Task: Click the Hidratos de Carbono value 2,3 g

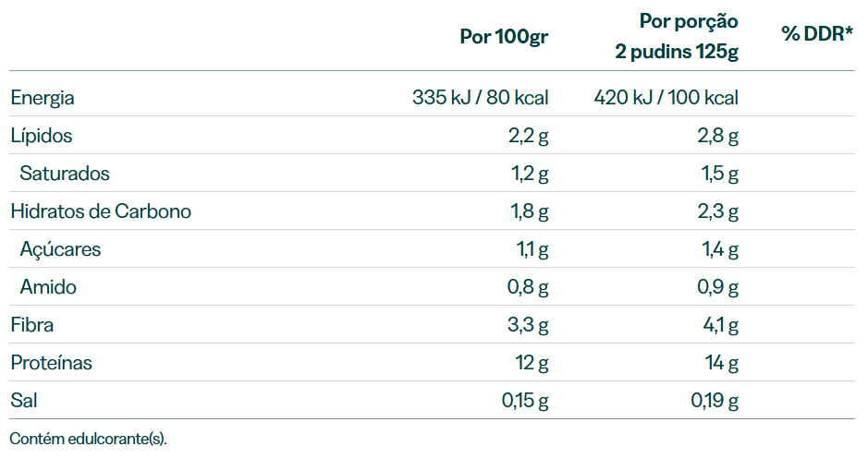Action: 717,211
